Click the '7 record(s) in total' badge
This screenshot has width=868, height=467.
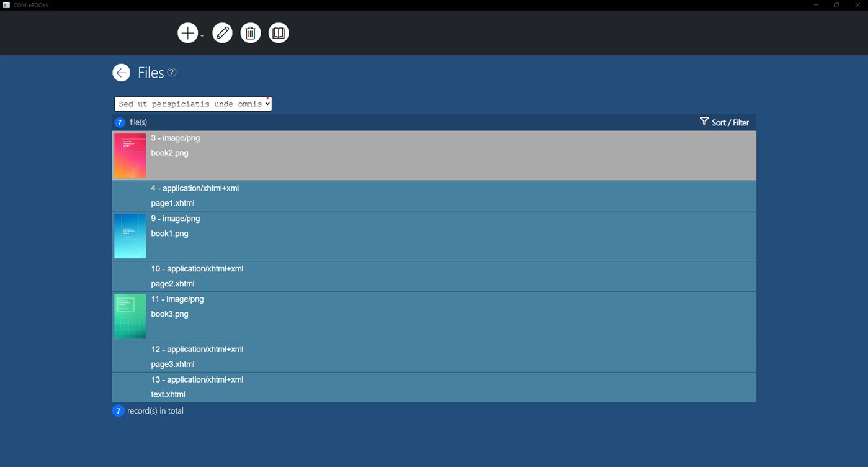118,410
